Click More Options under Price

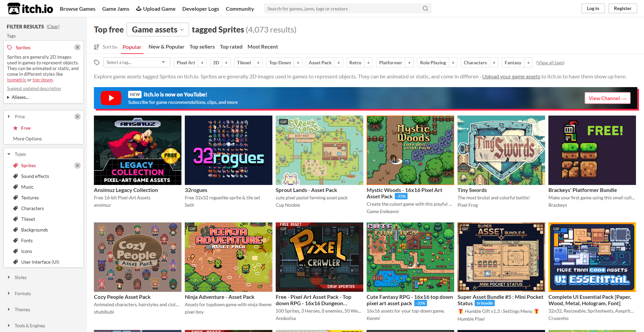28,139
